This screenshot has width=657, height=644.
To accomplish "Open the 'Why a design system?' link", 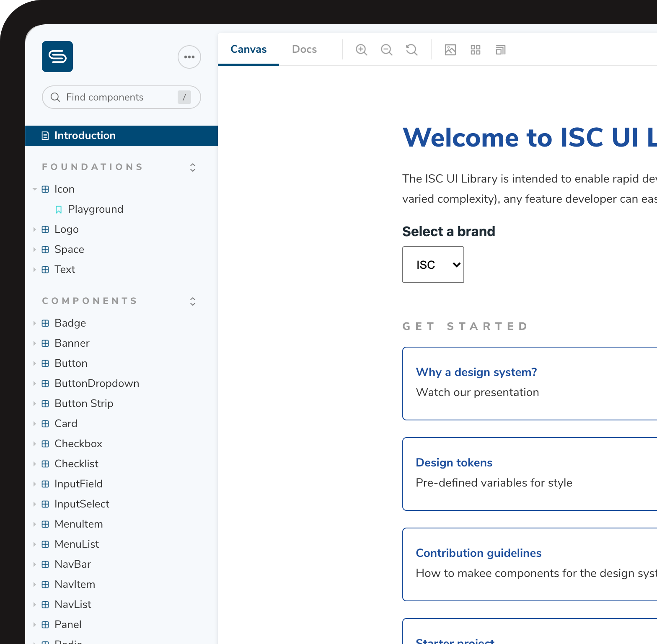I will (476, 372).
